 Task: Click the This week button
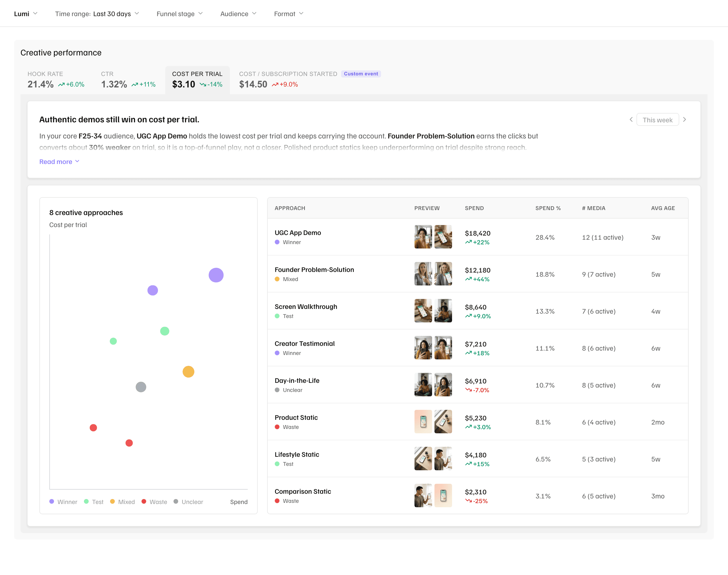657,120
